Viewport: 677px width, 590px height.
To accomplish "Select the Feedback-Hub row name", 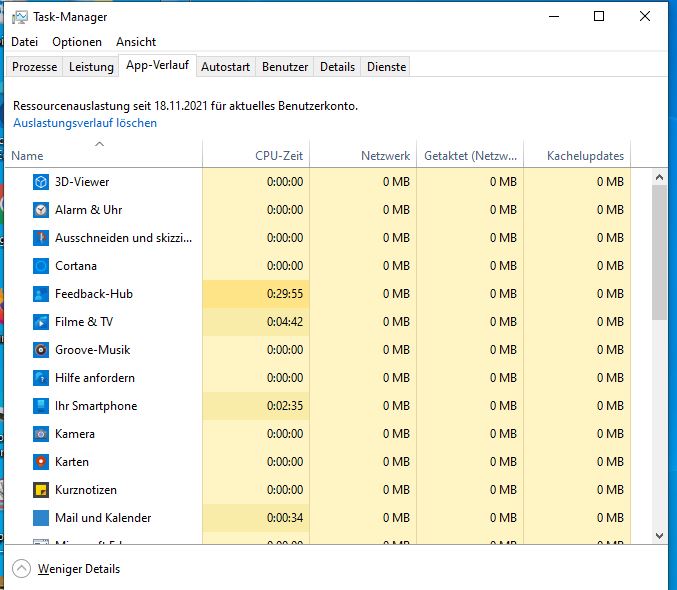I will 94,294.
